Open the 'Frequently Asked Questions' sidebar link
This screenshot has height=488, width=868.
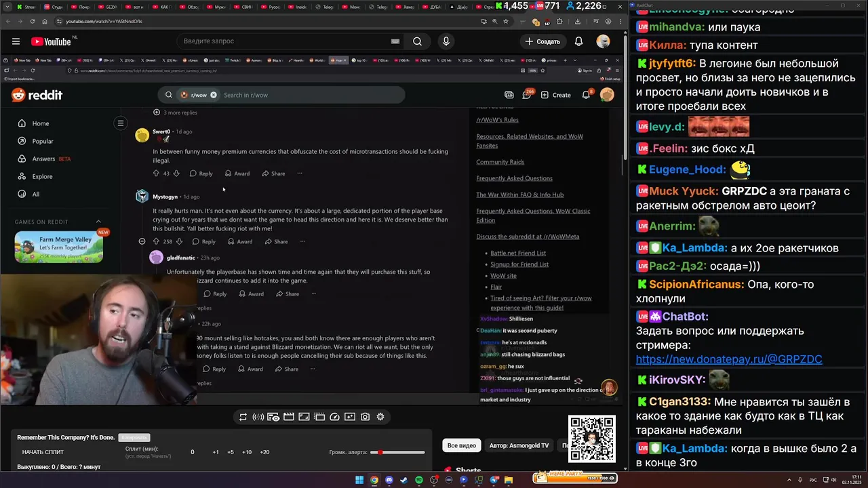[514, 178]
